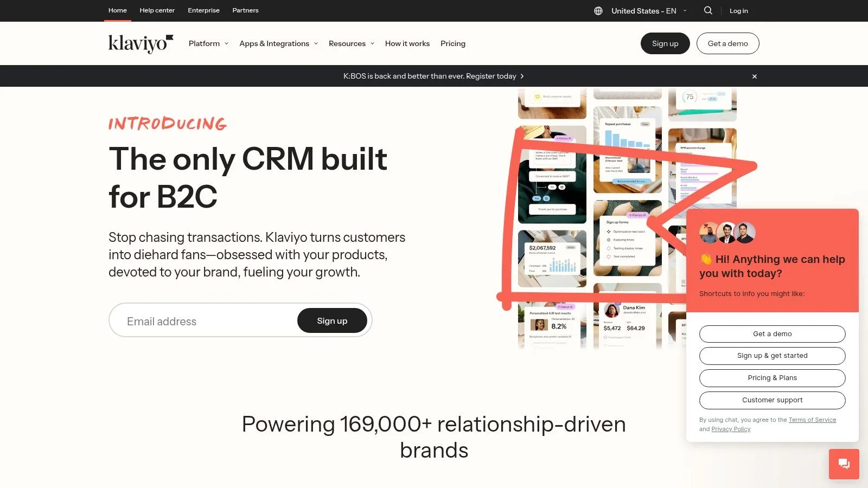Expand the Platform menu

[x=208, y=43]
